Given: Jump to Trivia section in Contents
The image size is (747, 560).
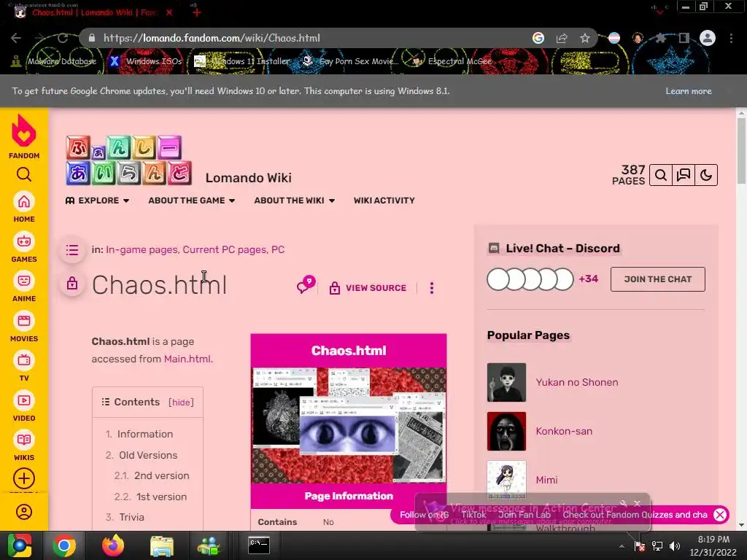Looking at the screenshot, I should click(x=131, y=517).
